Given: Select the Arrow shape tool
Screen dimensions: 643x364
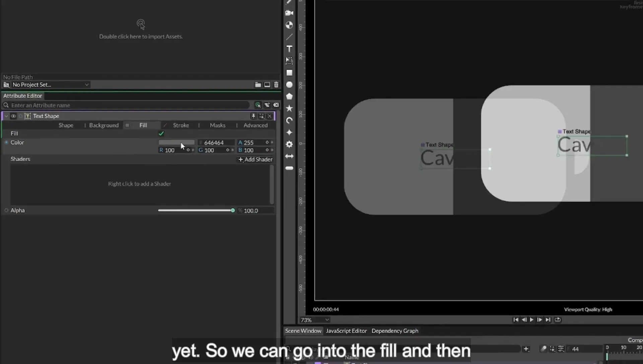Looking at the screenshot, I should click(289, 156).
